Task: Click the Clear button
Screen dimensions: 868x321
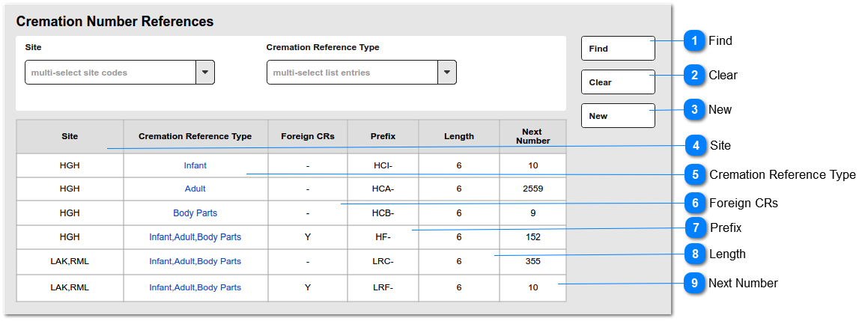Action: coord(618,82)
